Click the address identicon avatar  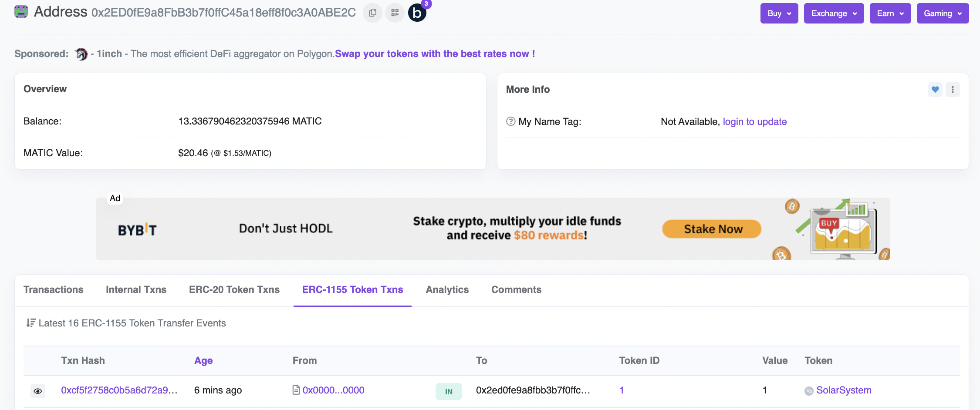[21, 12]
